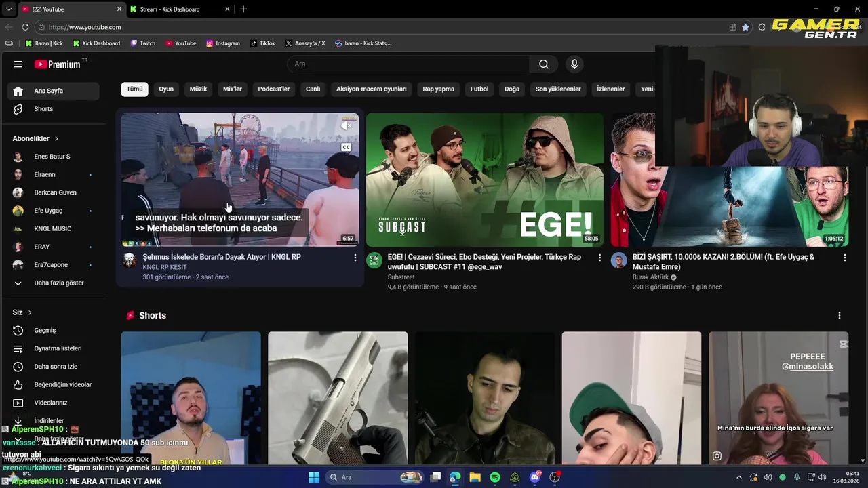This screenshot has width=868, height=488.
Task: Expand Abonelikler section chevron
Action: [x=56, y=138]
